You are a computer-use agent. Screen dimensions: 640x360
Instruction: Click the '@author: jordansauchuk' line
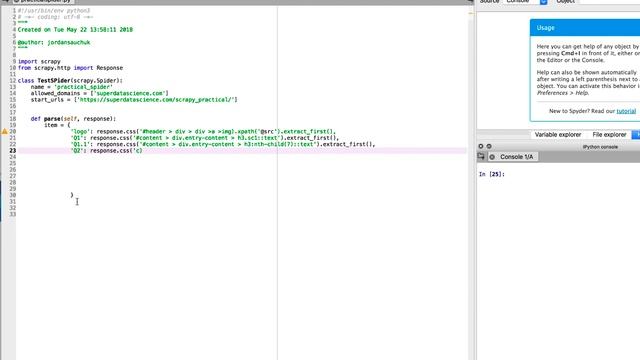[54, 42]
